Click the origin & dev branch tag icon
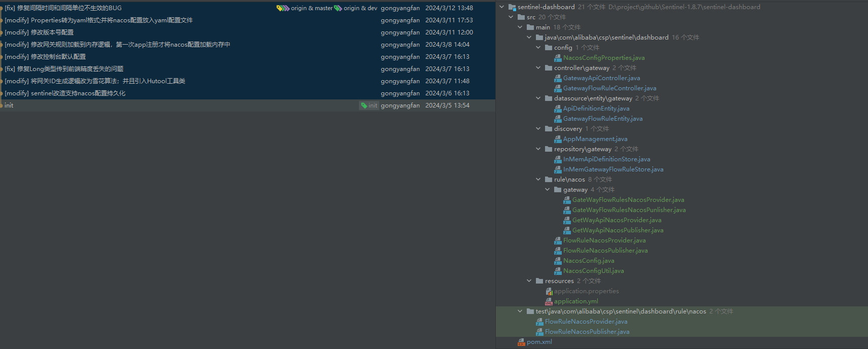 (x=338, y=8)
